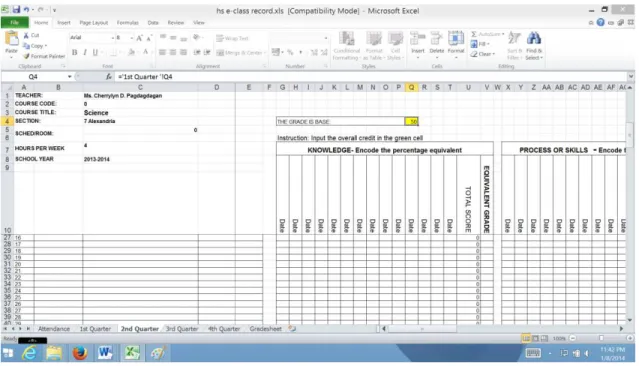
Task: Select the zoom slider handle
Action: pyautogui.click(x=601, y=338)
